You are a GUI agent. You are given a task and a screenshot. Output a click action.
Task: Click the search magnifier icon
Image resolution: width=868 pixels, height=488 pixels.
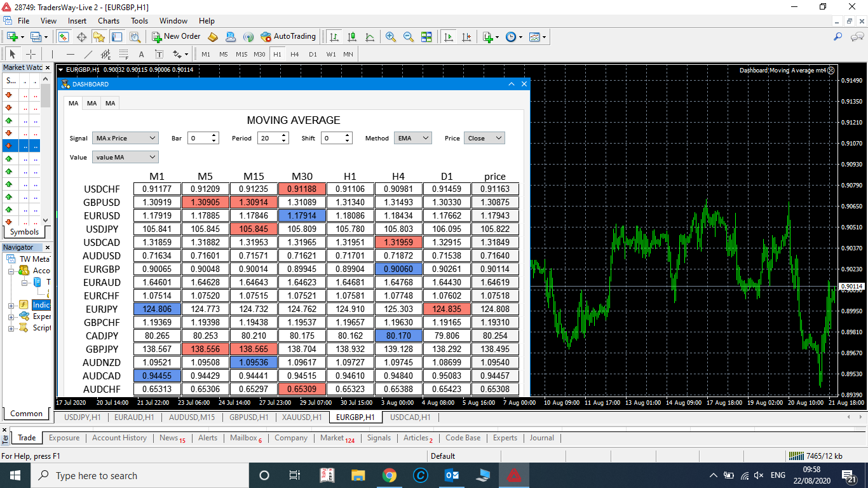838,37
